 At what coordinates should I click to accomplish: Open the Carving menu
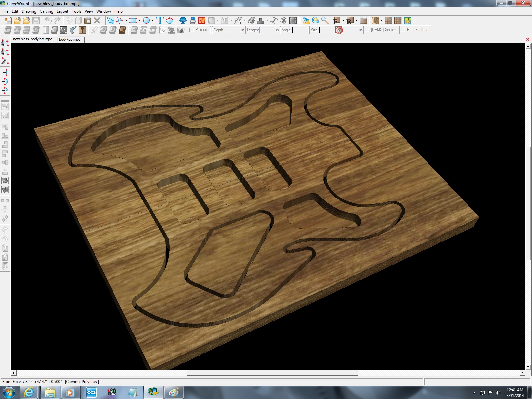click(46, 11)
